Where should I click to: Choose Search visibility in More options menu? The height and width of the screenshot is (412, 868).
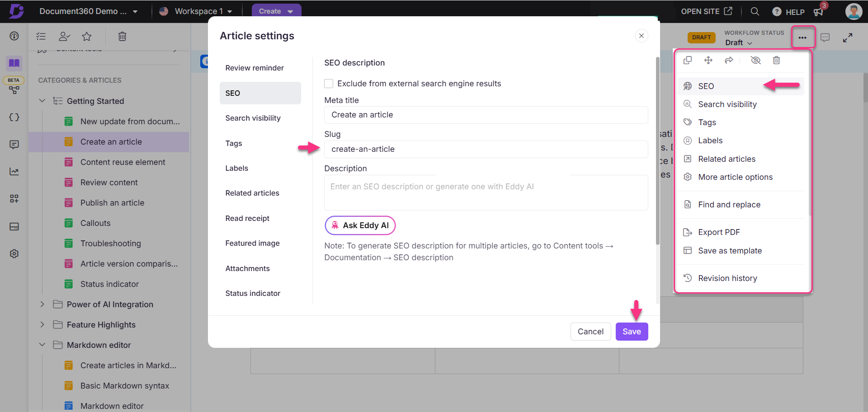click(741, 104)
